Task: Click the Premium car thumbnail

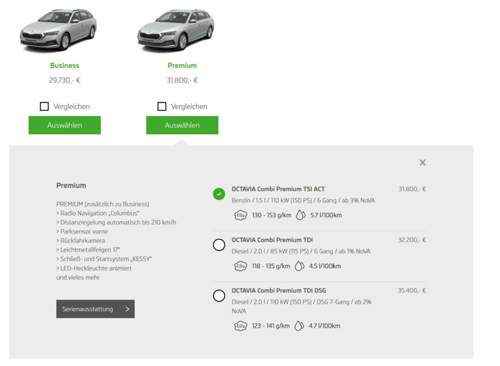Action: (176, 31)
